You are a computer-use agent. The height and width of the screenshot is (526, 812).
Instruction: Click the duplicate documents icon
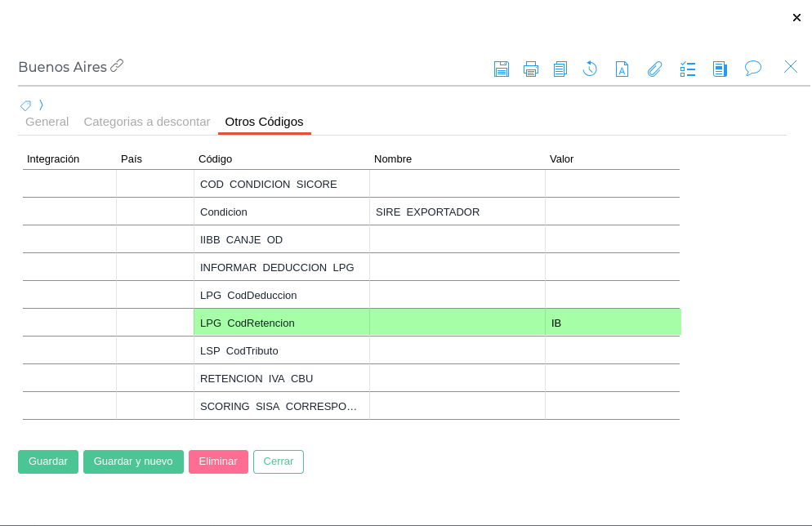coord(560,69)
